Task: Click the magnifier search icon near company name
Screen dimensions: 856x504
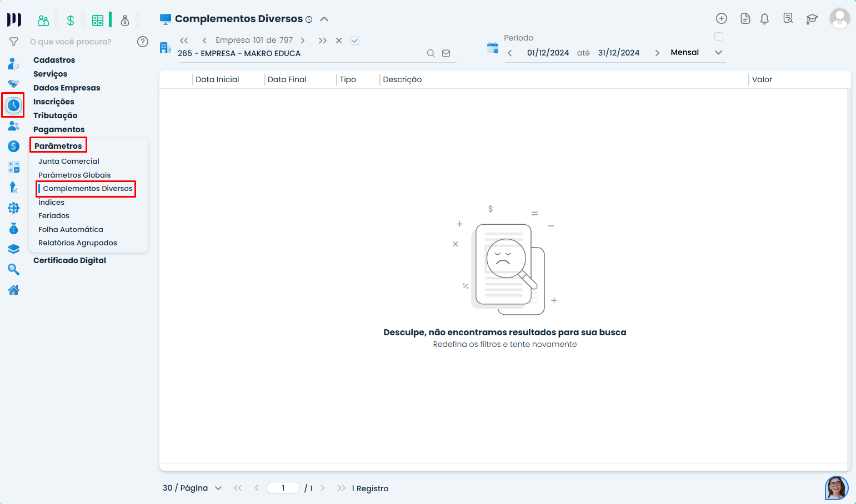Action: 431,53
